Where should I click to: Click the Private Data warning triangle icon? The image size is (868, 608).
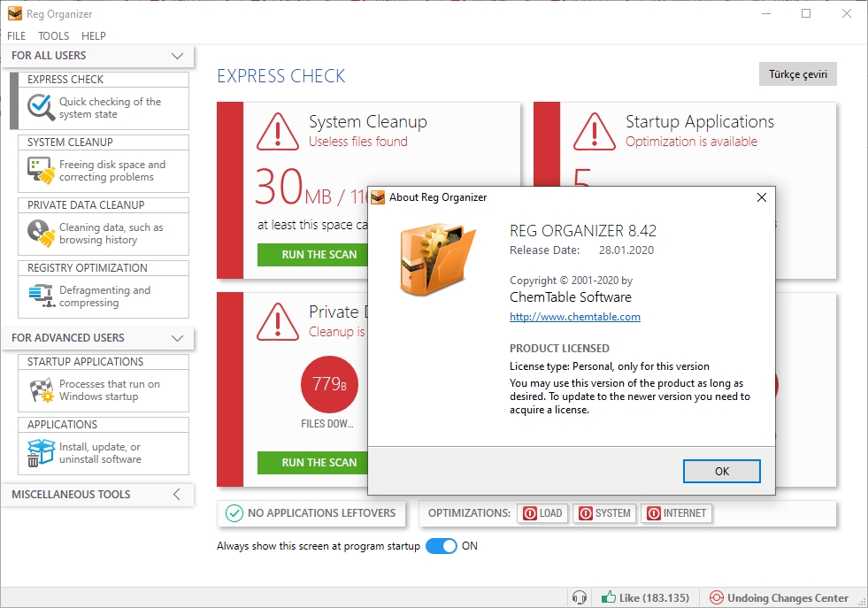pyautogui.click(x=278, y=322)
